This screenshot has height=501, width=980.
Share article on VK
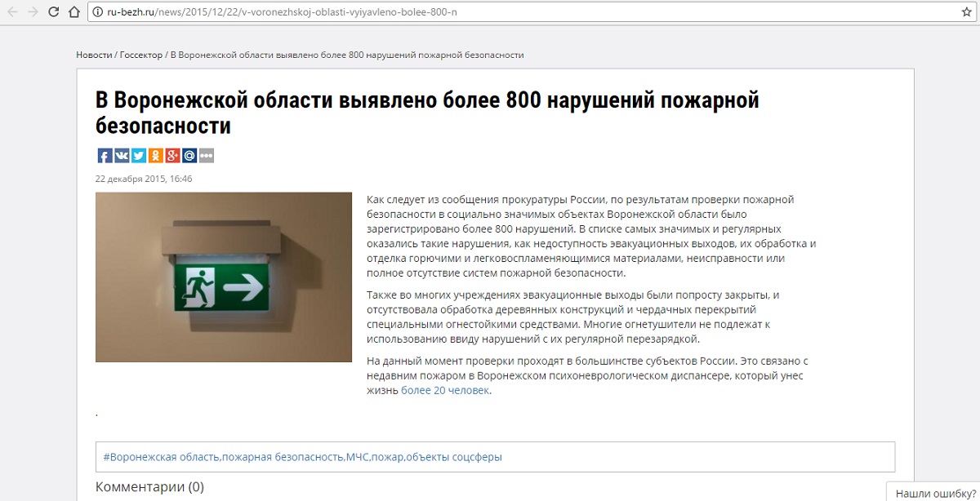pos(122,156)
